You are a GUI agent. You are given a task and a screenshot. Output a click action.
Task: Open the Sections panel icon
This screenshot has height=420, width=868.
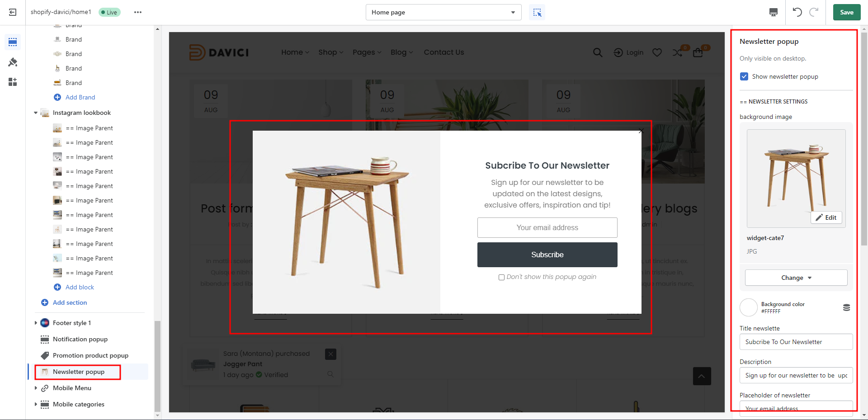click(13, 42)
